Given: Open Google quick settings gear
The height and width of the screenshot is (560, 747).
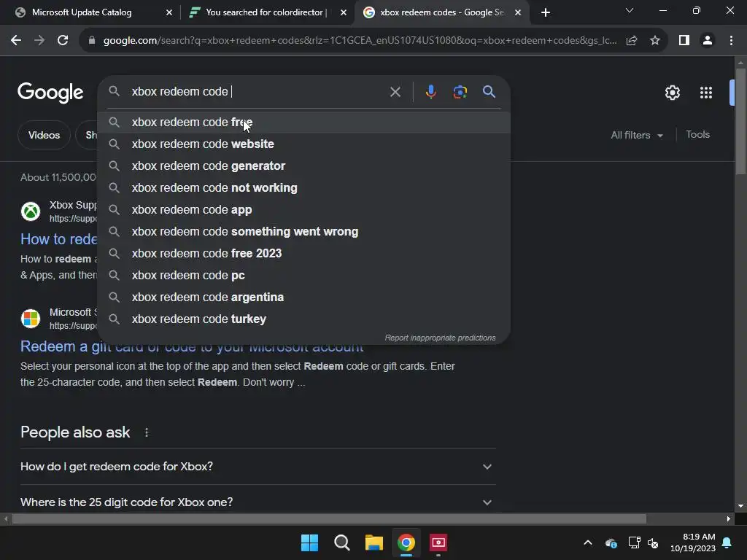Looking at the screenshot, I should point(672,93).
